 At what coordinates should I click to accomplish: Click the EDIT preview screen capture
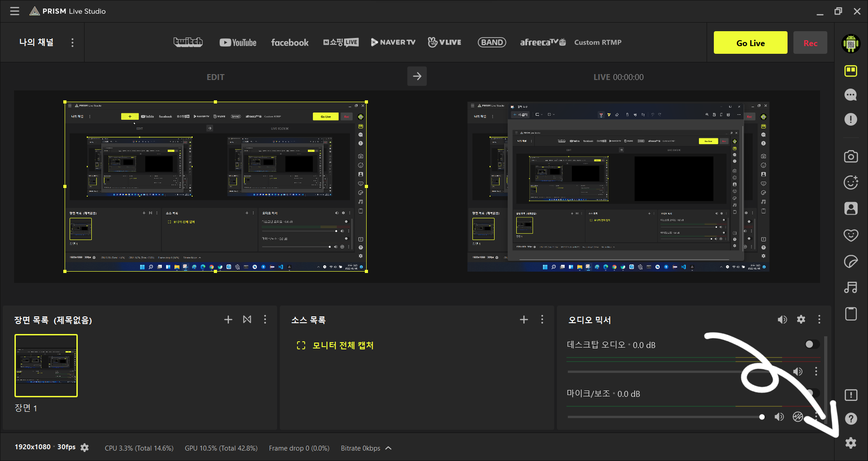point(215,187)
